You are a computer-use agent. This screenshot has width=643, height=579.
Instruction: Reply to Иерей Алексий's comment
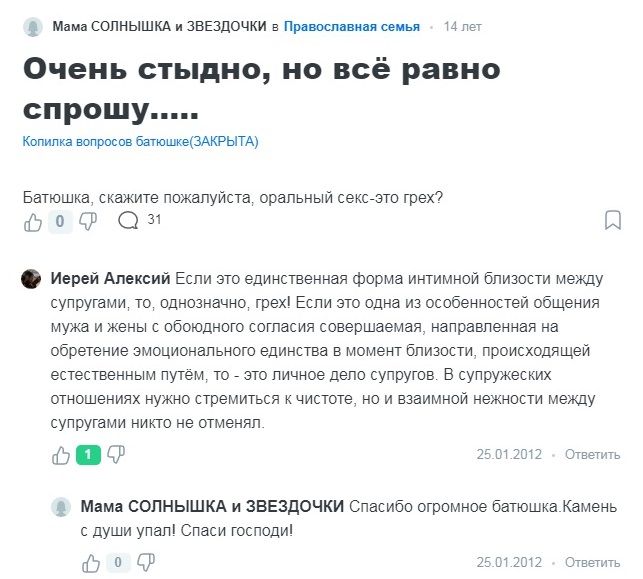(592, 455)
